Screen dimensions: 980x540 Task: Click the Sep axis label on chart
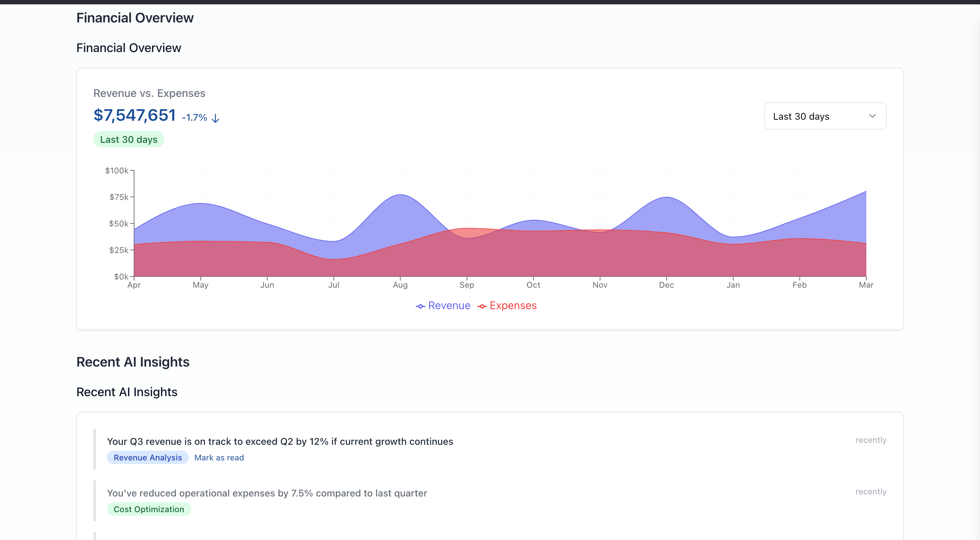467,285
